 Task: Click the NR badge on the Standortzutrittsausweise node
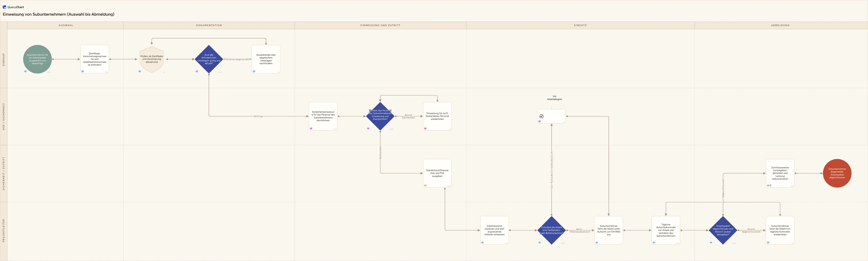(425, 185)
